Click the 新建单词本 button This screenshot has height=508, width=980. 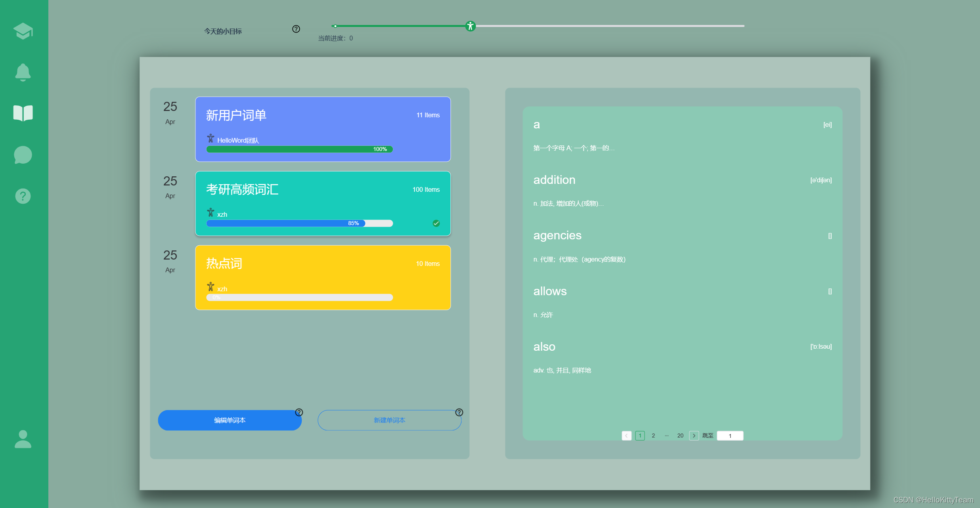point(390,420)
